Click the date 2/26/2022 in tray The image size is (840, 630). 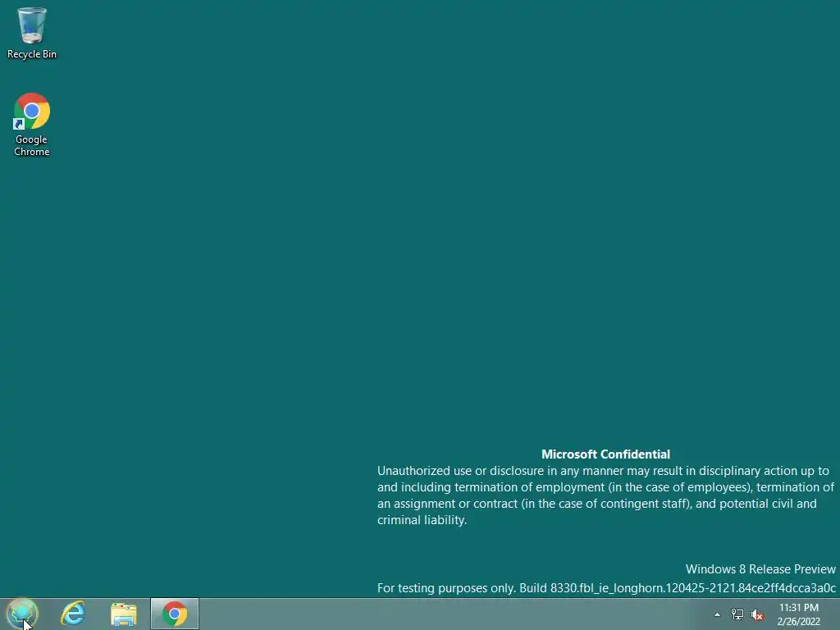point(799,622)
